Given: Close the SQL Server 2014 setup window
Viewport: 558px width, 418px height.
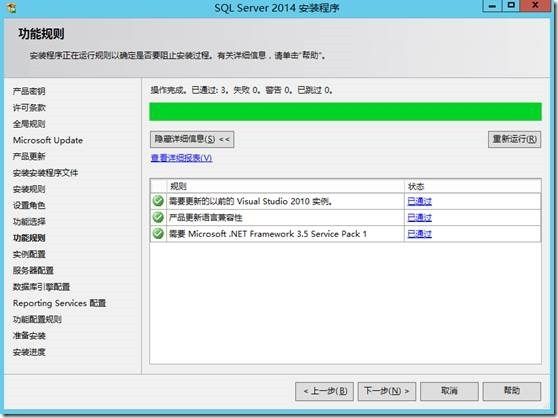Looking at the screenshot, I should [x=535, y=6].
